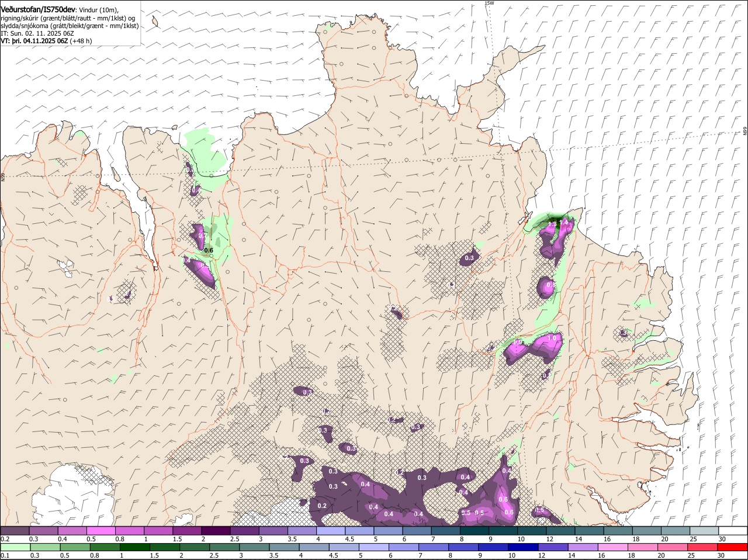
Task: Click the 1.4 precipitation value on the map
Action: click(564, 222)
